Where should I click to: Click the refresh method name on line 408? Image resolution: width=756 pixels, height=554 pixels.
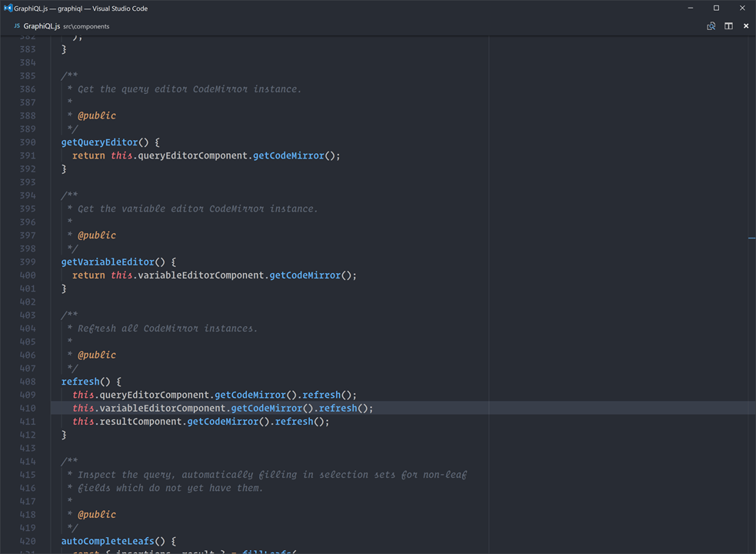point(80,382)
